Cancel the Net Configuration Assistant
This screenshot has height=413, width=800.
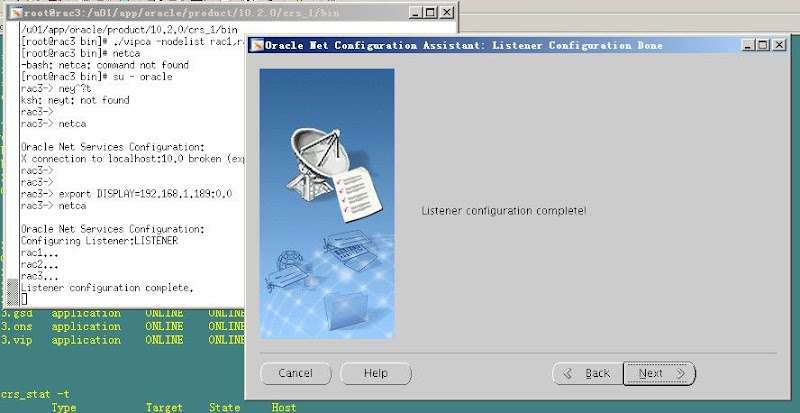coord(295,374)
